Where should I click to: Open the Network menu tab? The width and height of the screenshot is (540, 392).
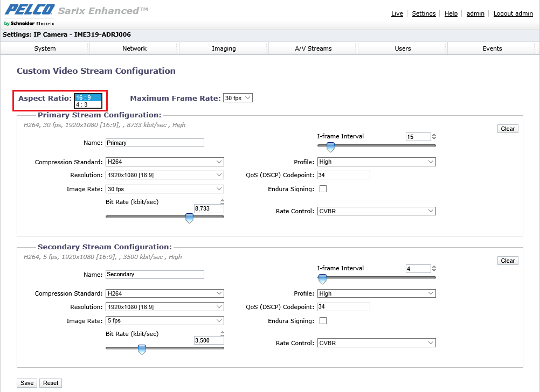coord(134,48)
